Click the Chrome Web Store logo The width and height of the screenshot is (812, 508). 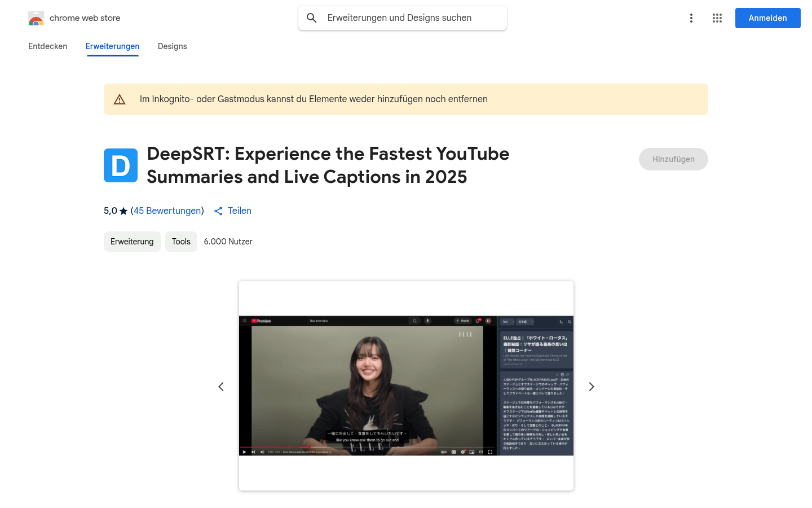click(36, 18)
